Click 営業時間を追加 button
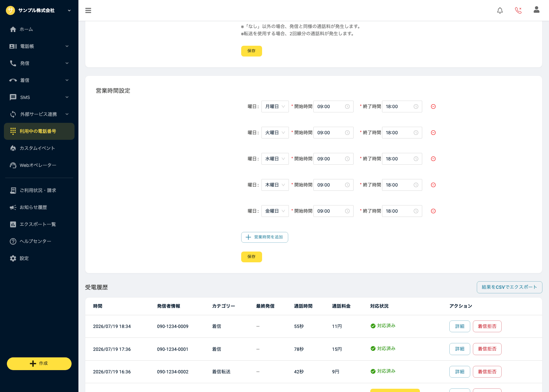Viewport: 549px width, 392px height. [x=265, y=237]
